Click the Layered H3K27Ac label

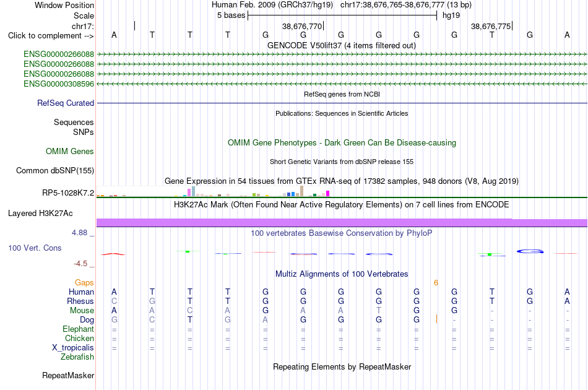tap(40, 214)
